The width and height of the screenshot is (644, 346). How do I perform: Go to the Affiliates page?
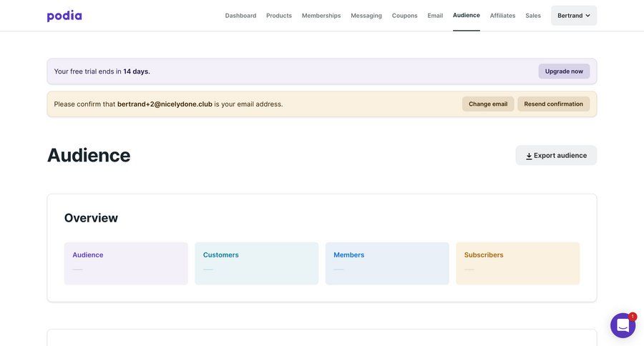click(502, 16)
